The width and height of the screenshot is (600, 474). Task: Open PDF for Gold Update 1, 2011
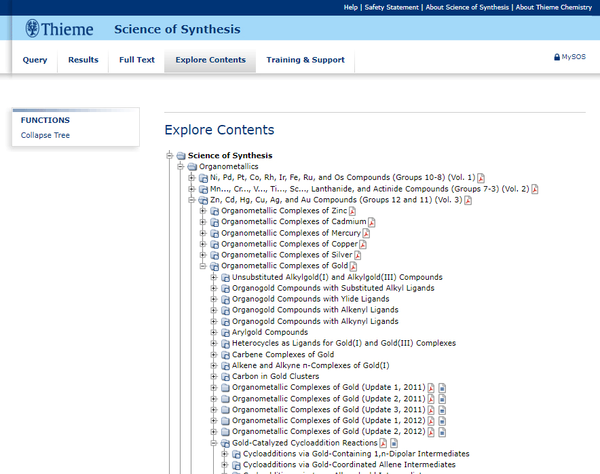[x=431, y=388]
